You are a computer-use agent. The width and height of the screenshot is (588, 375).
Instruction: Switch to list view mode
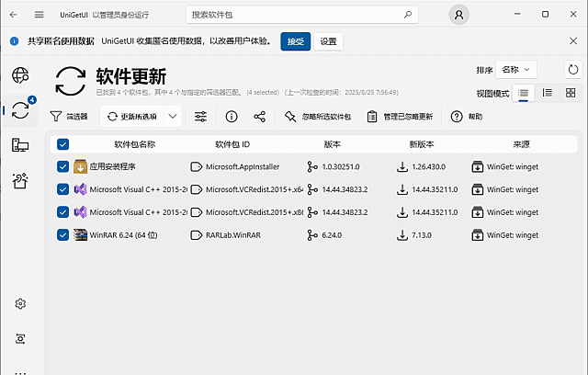(523, 93)
